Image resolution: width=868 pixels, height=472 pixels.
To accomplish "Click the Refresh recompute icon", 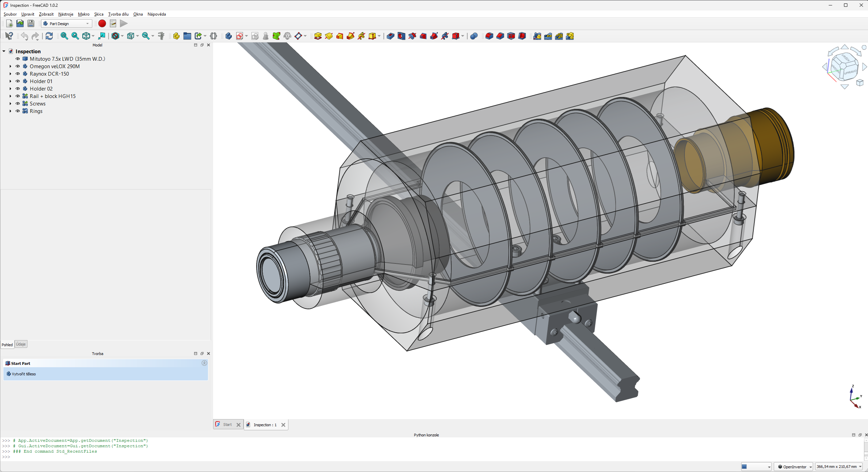I will click(x=49, y=36).
